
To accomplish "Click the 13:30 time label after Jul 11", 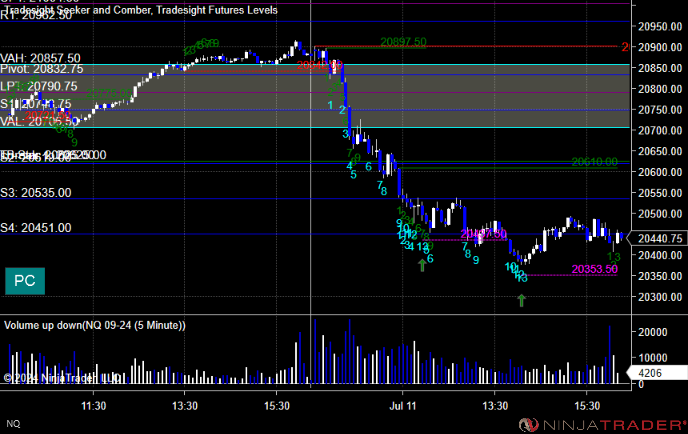I will (x=495, y=406).
